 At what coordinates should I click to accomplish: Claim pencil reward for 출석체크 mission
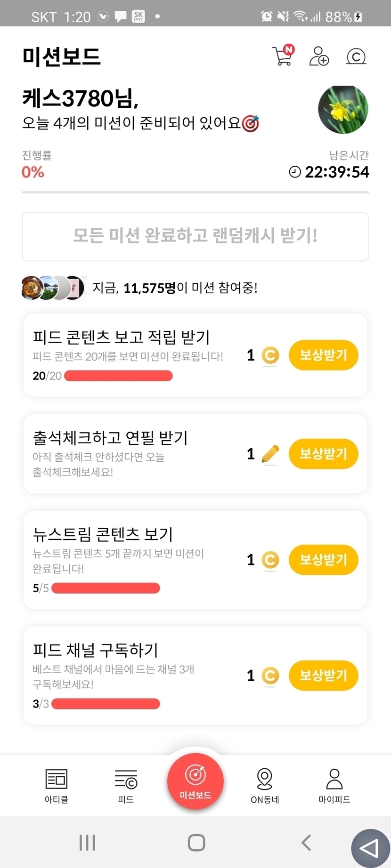[x=323, y=454]
